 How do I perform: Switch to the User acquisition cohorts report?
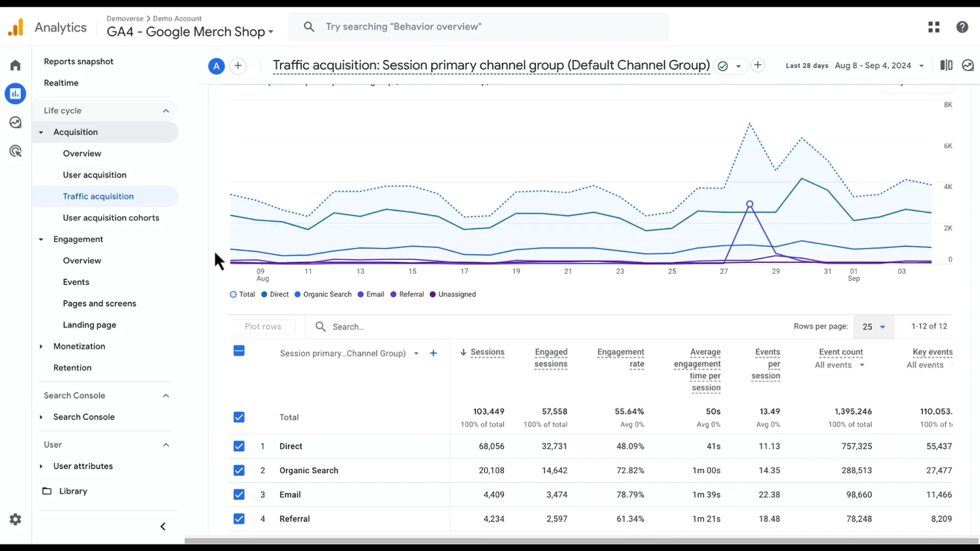click(x=111, y=217)
